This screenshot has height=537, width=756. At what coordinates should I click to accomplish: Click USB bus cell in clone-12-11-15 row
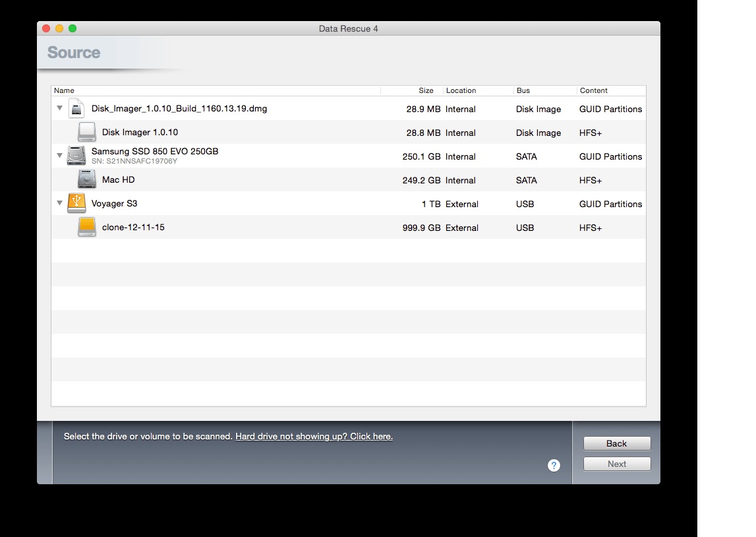pos(525,228)
